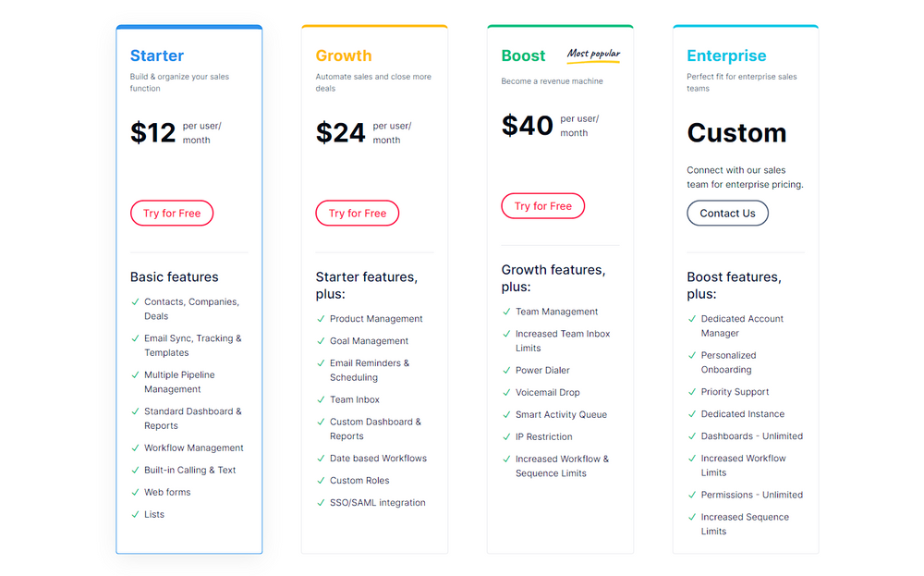Click the checkmark next to Personalized Onboarding

pos(690,355)
